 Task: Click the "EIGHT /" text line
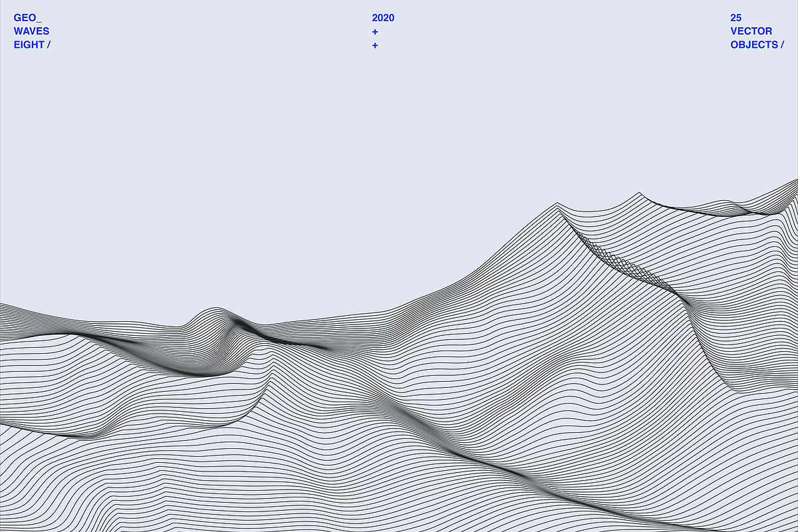32,45
